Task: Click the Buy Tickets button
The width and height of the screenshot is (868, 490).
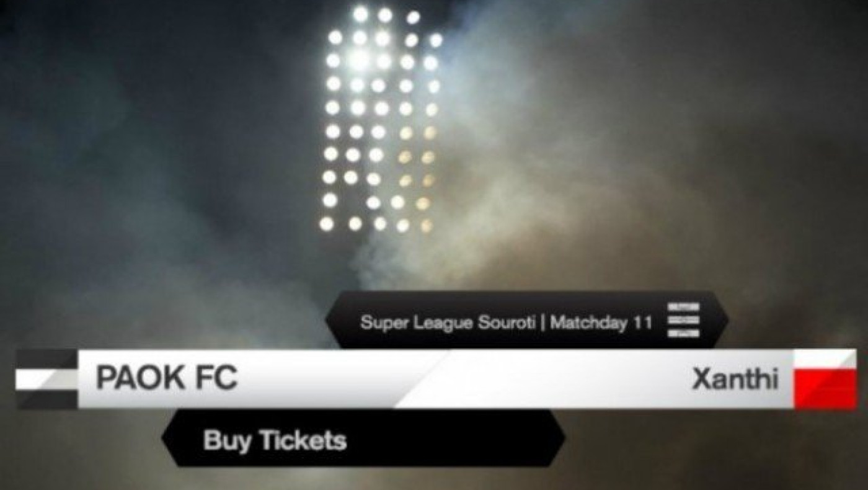Action: coord(275,441)
